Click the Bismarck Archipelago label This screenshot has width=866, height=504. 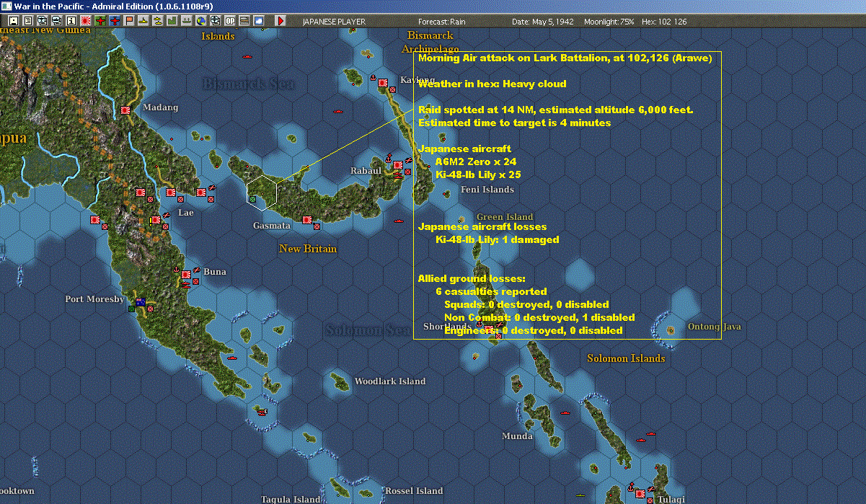pyautogui.click(x=430, y=42)
